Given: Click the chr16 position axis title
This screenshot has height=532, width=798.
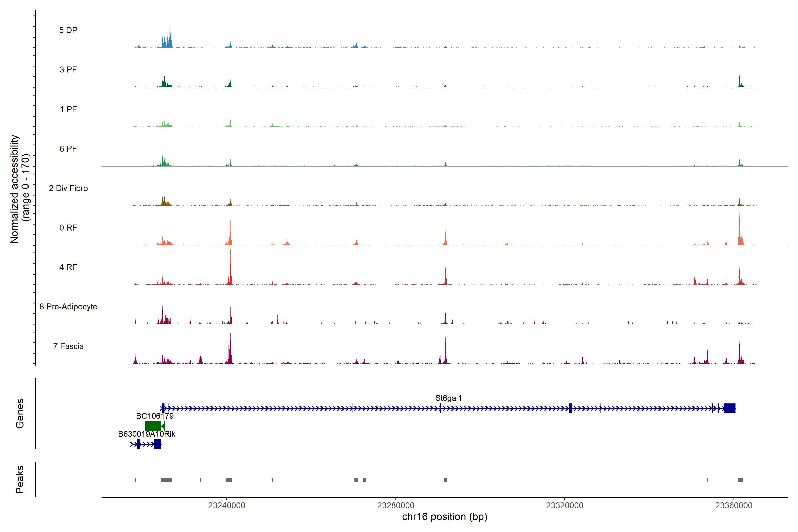Looking at the screenshot, I should tap(444, 517).
